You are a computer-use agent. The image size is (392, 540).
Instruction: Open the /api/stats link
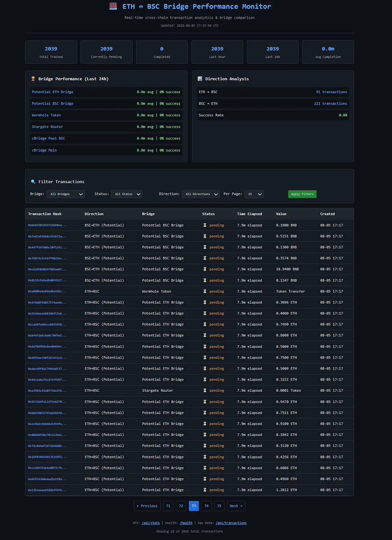tap(151, 523)
